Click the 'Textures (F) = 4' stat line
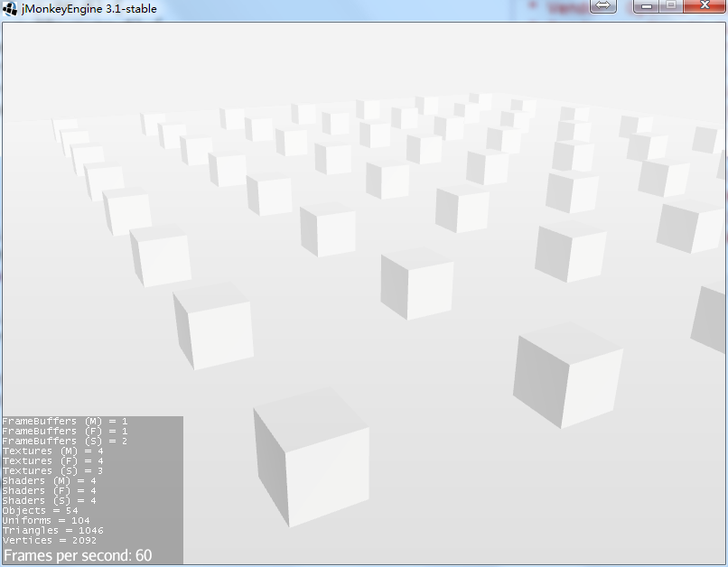This screenshot has height=567, width=728. click(53, 460)
